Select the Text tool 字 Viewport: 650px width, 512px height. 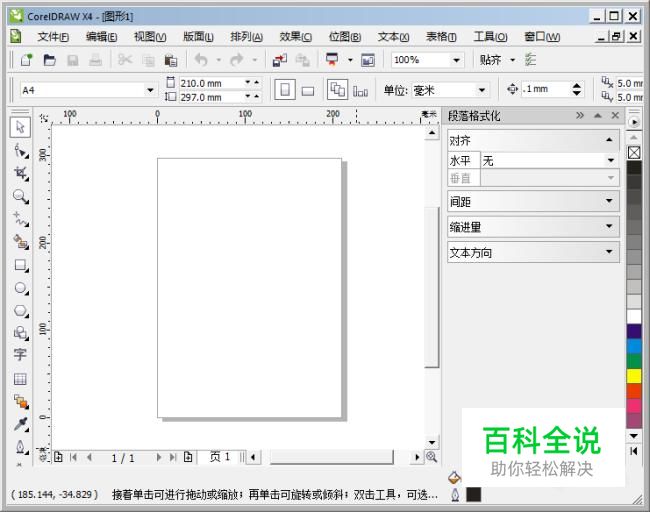pos(20,355)
